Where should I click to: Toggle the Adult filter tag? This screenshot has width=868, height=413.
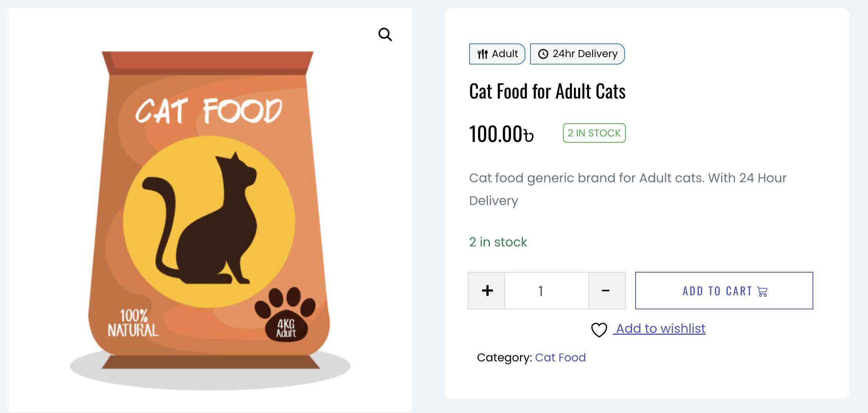(497, 54)
